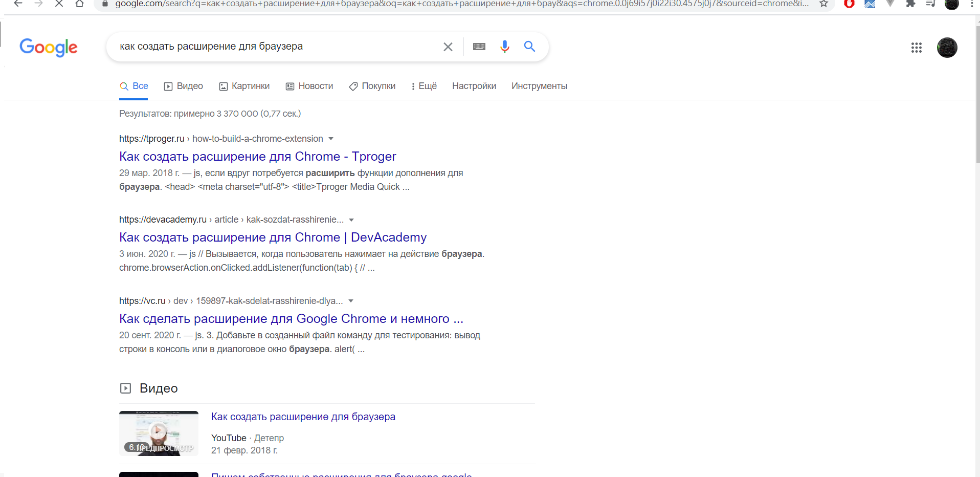Open the vc.ru Google Chrome extension article
This screenshot has height=477, width=980.
pos(291,319)
